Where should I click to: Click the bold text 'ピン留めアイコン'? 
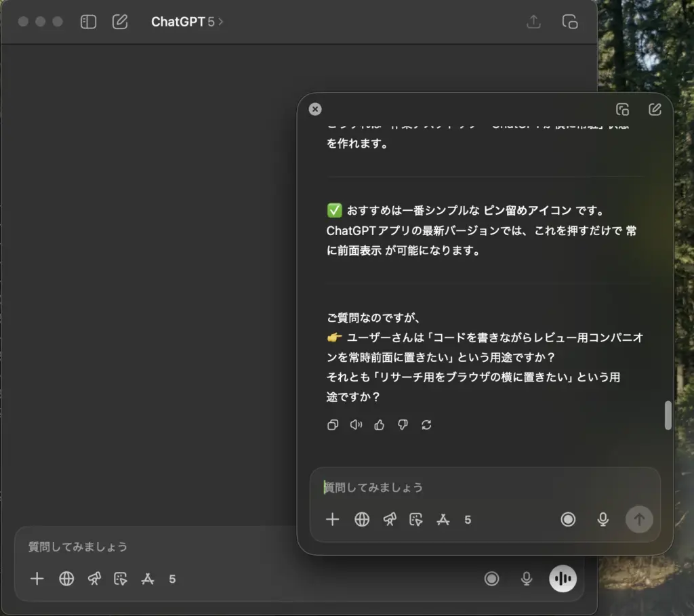pos(527,210)
